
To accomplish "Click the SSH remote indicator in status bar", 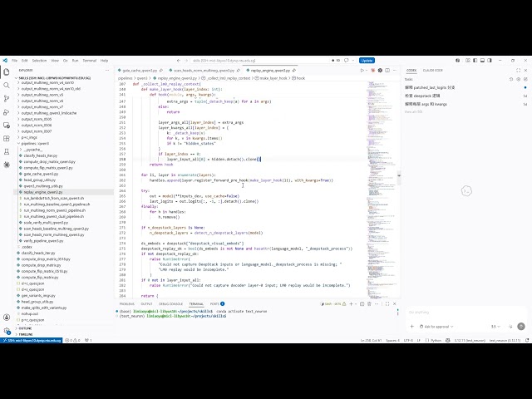I will pos(32,340).
